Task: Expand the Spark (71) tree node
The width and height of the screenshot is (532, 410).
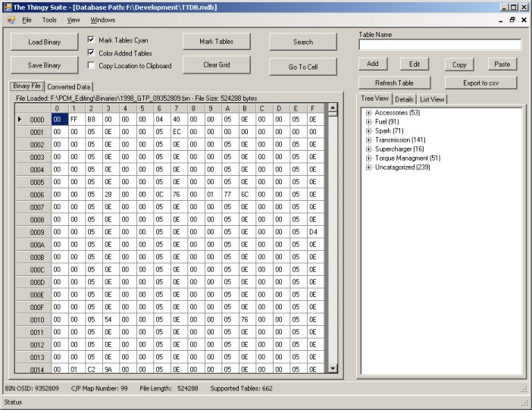Action: (x=368, y=131)
